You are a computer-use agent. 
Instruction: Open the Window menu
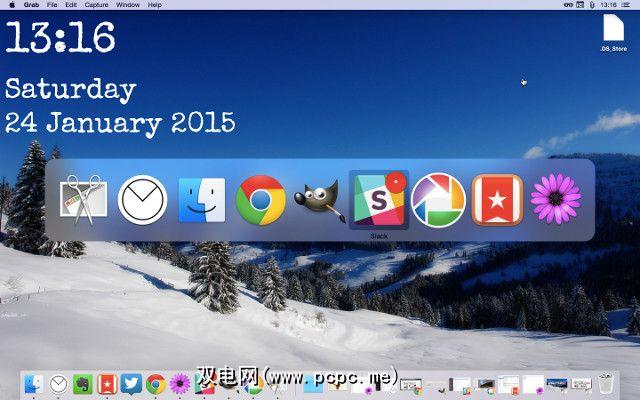(x=128, y=5)
